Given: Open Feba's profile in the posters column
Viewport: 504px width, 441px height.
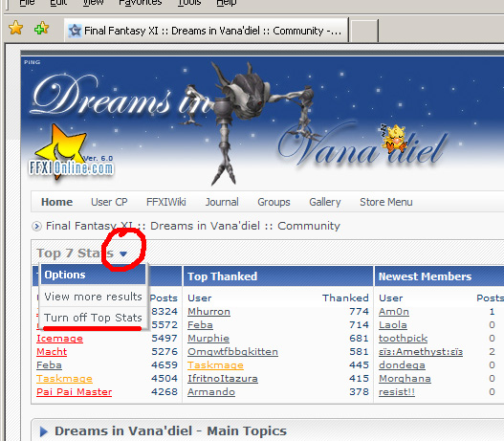Looking at the screenshot, I should pos(49,365).
